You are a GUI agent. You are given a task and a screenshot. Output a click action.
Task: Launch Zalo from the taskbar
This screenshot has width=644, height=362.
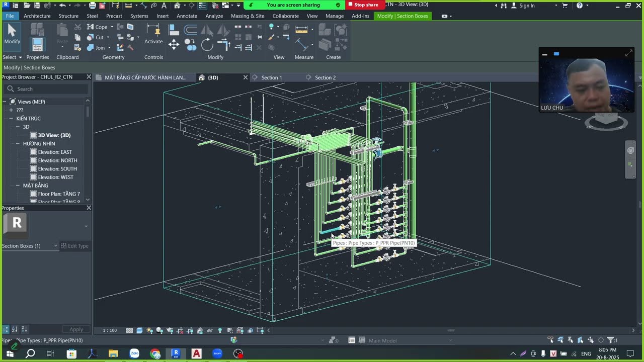tap(134, 353)
